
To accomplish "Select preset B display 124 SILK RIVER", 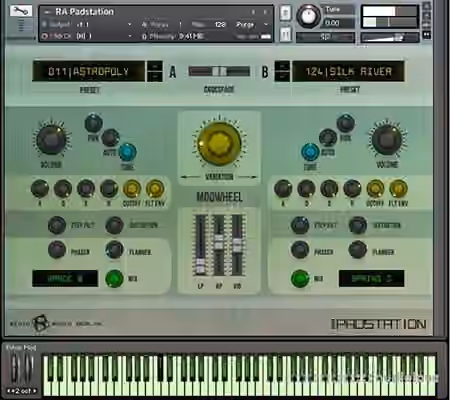I will [348, 71].
